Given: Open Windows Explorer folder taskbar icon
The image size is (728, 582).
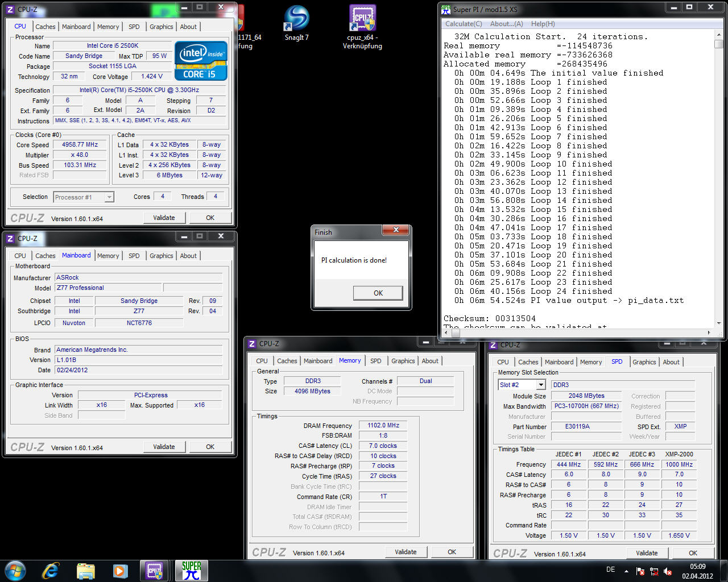Looking at the screenshot, I should [85, 571].
